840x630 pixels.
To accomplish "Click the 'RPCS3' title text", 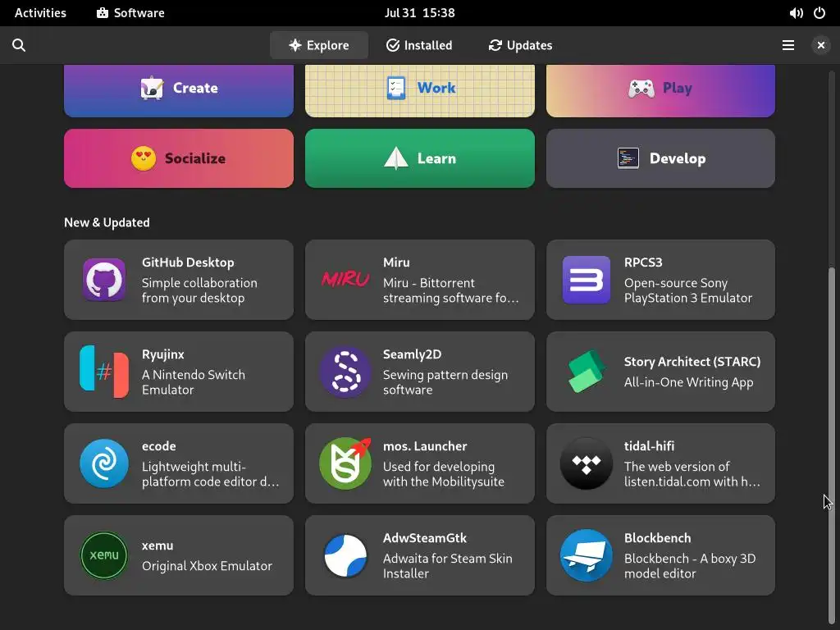I will (643, 262).
